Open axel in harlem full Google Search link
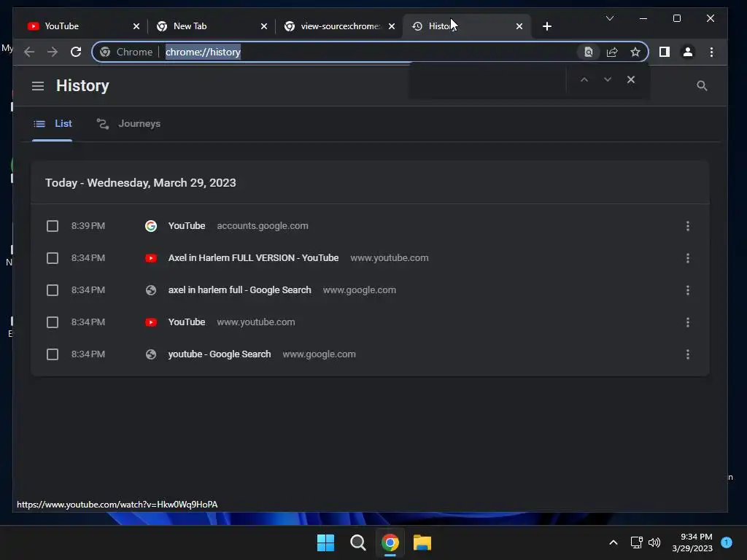 [239, 290]
